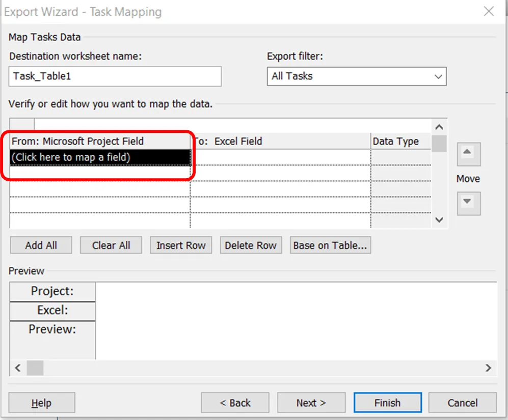The width and height of the screenshot is (508, 420).
Task: Click the preview scroll left arrow
Action: [18, 368]
